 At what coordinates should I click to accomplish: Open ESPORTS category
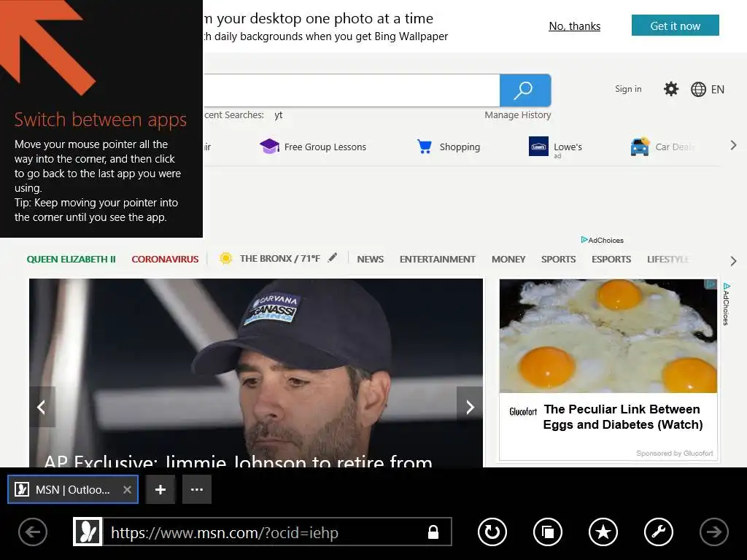pyautogui.click(x=611, y=260)
